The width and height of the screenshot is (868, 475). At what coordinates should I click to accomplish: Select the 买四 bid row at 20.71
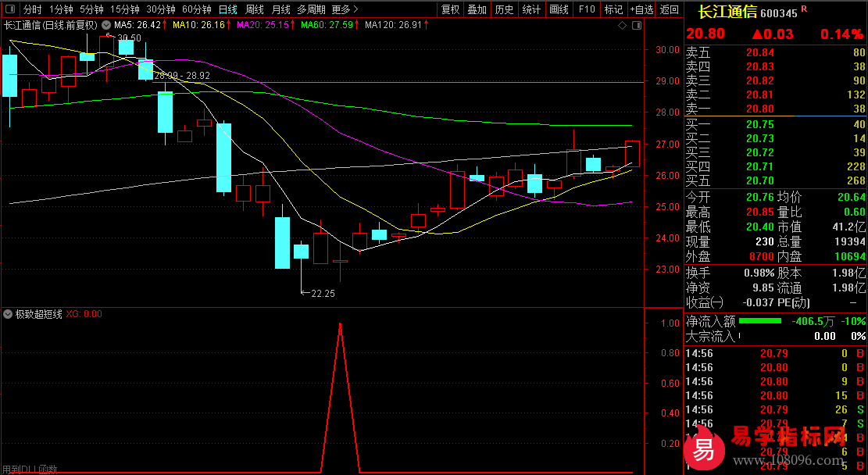pyautogui.click(x=776, y=166)
